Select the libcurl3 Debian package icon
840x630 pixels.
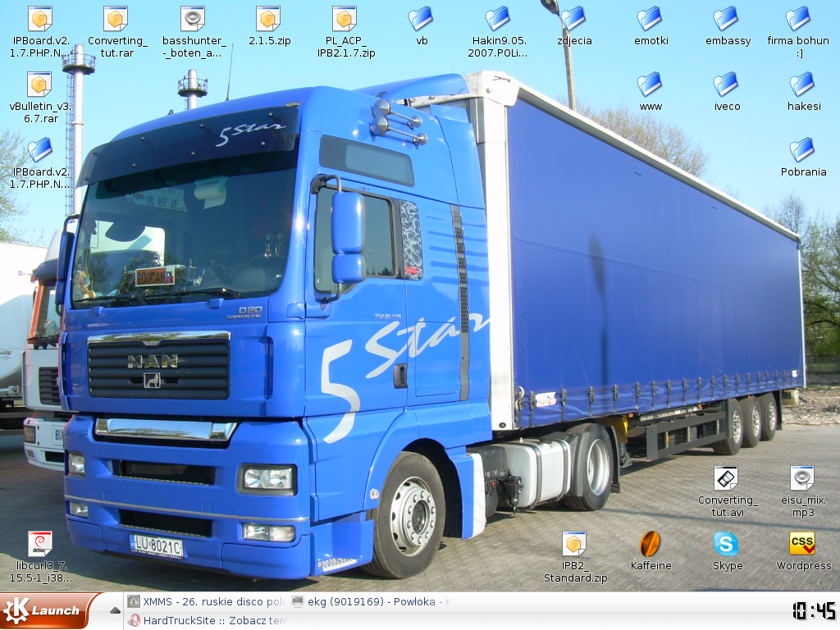click(40, 544)
